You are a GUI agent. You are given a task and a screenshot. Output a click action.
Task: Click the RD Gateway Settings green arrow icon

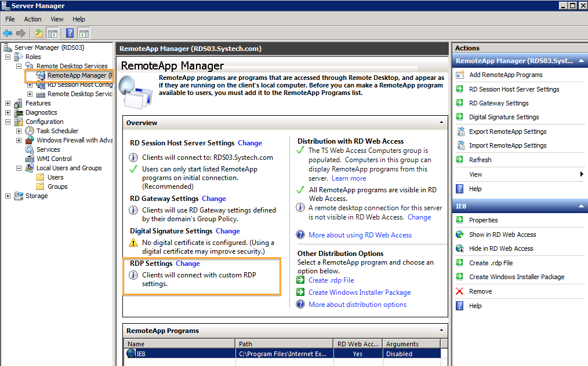459,103
